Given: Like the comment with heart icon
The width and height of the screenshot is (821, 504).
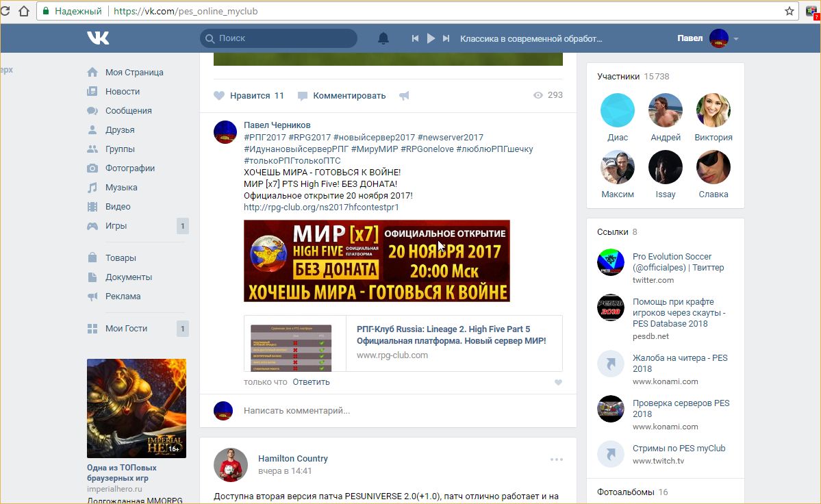Looking at the screenshot, I should [x=558, y=382].
